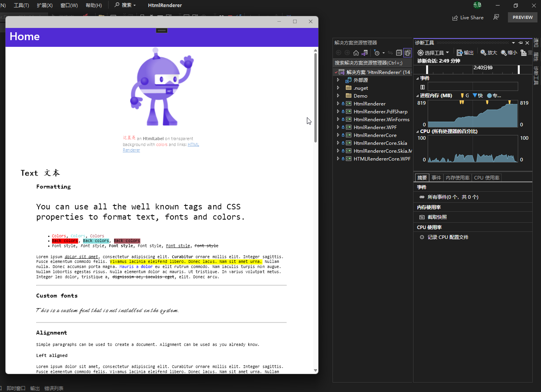Toggle the 快 snapshot legend marker
This screenshot has width=541, height=392.
pyautogui.click(x=478, y=96)
